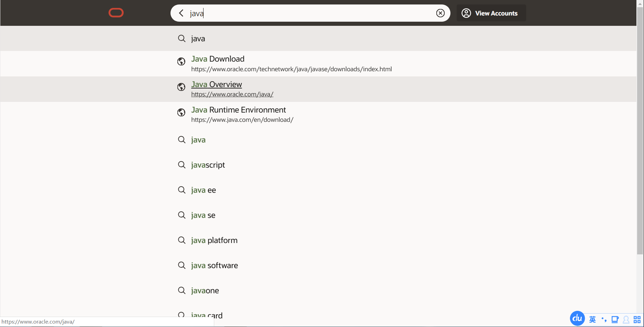
Task: Open Java Runtime Environment suggestion
Action: 238,110
